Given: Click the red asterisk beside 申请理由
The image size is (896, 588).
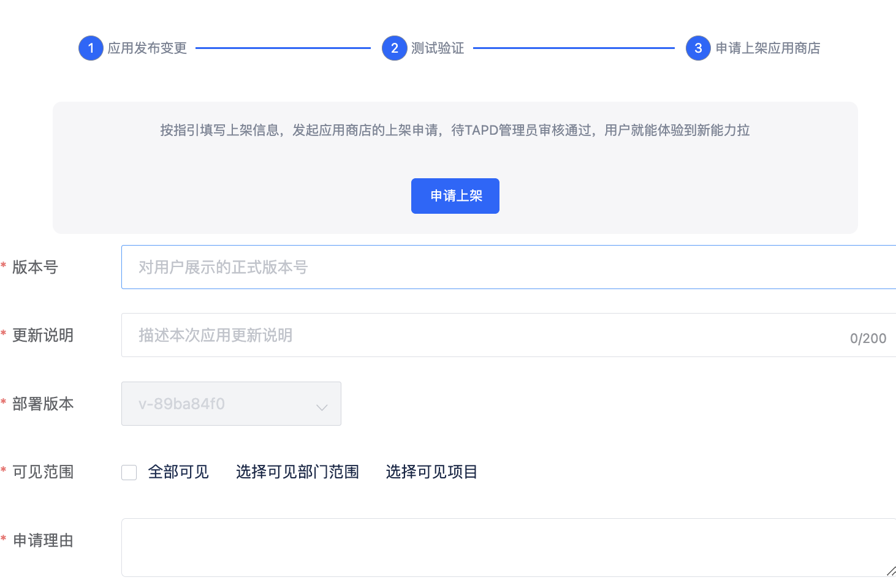Looking at the screenshot, I should (4, 537).
